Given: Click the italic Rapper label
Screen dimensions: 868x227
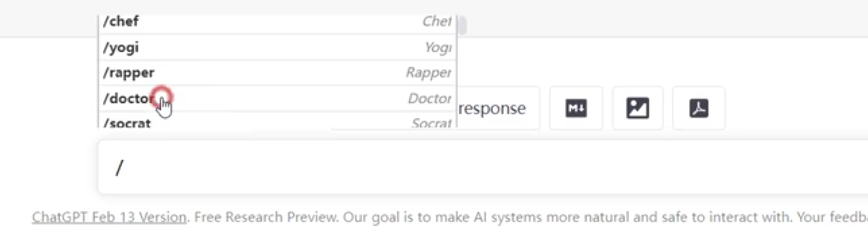Looking at the screenshot, I should point(428,73).
